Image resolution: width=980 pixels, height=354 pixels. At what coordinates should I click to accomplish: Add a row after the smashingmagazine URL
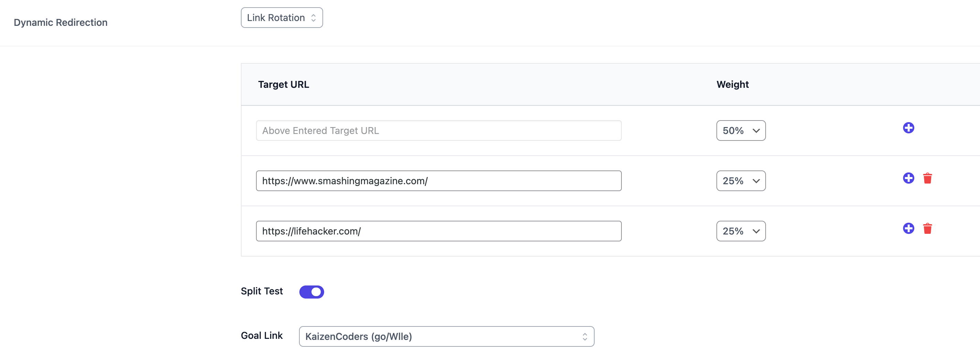point(908,178)
